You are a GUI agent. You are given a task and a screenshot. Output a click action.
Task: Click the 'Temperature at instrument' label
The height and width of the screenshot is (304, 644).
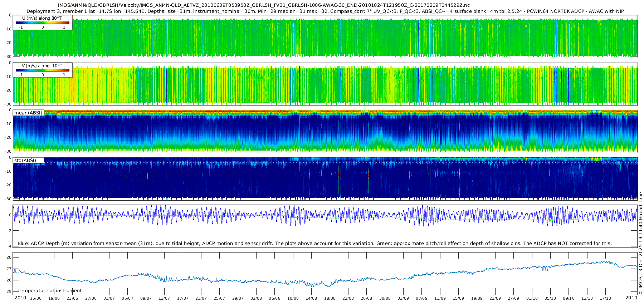click(49, 291)
